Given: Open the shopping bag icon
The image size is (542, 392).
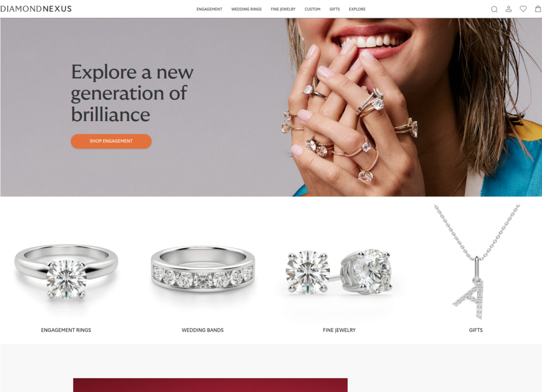Looking at the screenshot, I should tap(538, 9).
